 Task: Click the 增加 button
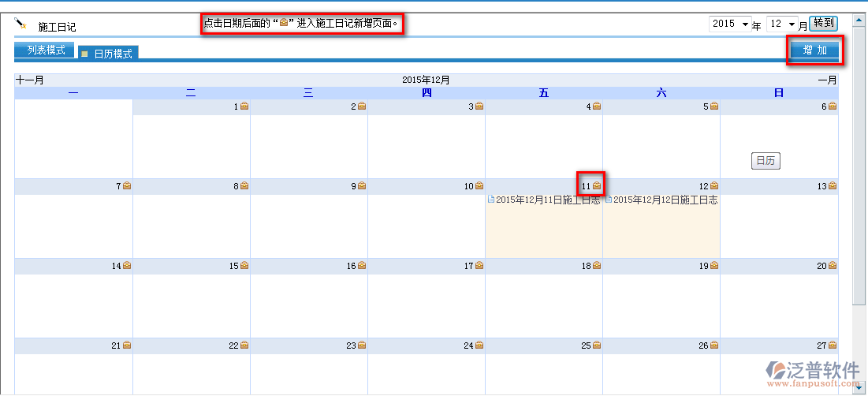(814, 50)
